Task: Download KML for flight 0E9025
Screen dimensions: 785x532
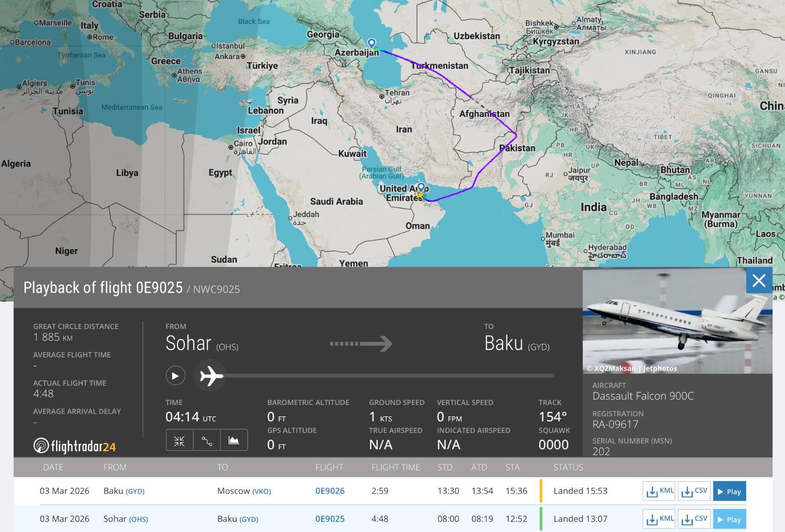Action: [x=659, y=519]
